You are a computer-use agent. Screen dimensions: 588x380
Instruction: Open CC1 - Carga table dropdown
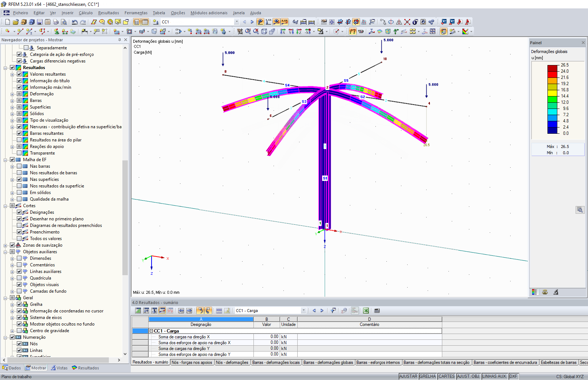pyautogui.click(x=303, y=311)
